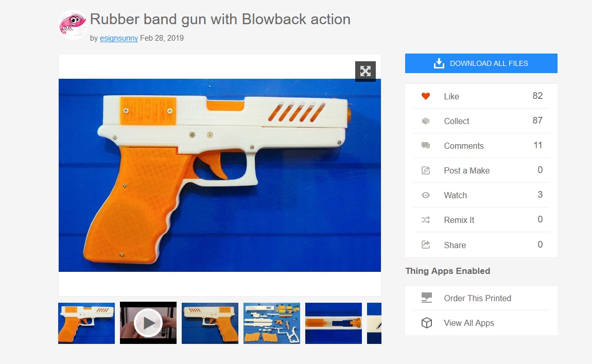Viewport: 592px width, 364px height.
Task: Select the disassembled parts thumbnail
Action: click(272, 323)
